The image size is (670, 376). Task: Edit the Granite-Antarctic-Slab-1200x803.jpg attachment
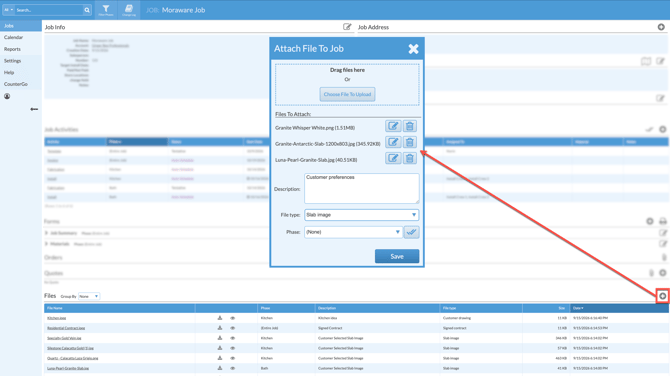(x=393, y=142)
